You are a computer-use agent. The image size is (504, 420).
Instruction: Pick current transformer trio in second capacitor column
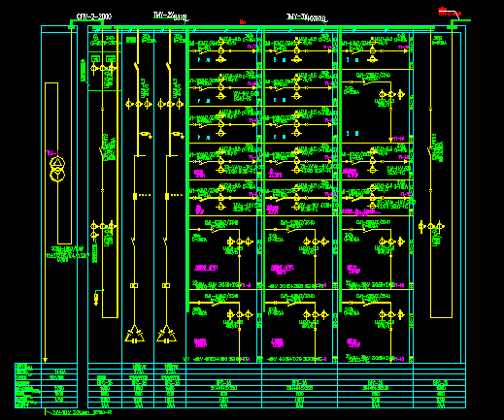[170, 104]
